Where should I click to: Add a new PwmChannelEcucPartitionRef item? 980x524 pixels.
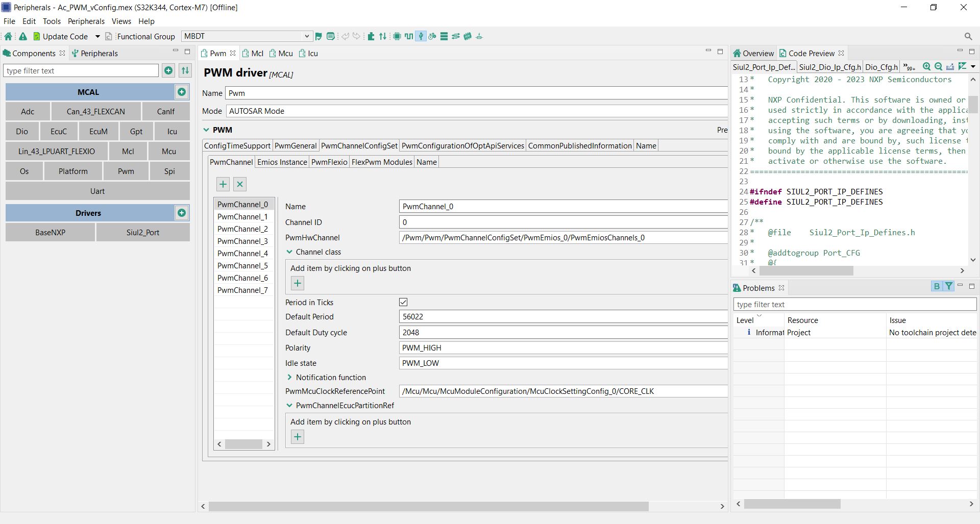click(x=297, y=436)
